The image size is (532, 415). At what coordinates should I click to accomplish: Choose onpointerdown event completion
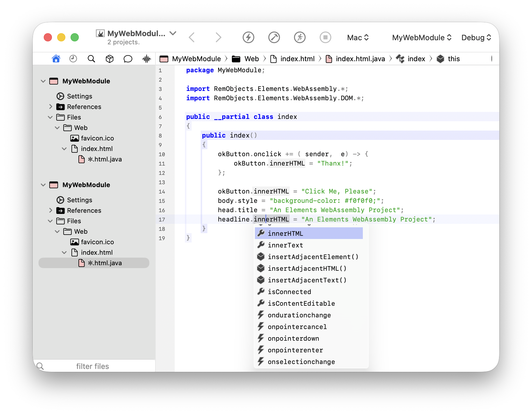pos(309,338)
